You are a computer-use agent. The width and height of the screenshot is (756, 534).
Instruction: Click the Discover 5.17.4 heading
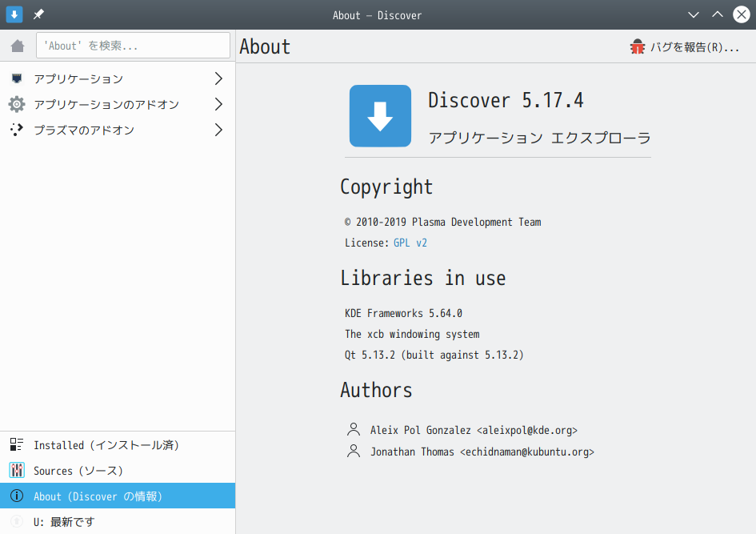click(506, 100)
